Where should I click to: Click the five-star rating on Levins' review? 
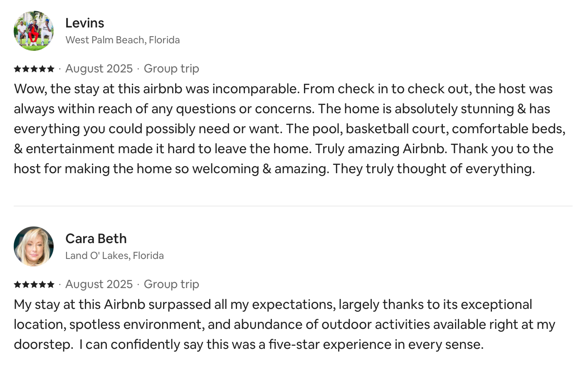tap(34, 69)
